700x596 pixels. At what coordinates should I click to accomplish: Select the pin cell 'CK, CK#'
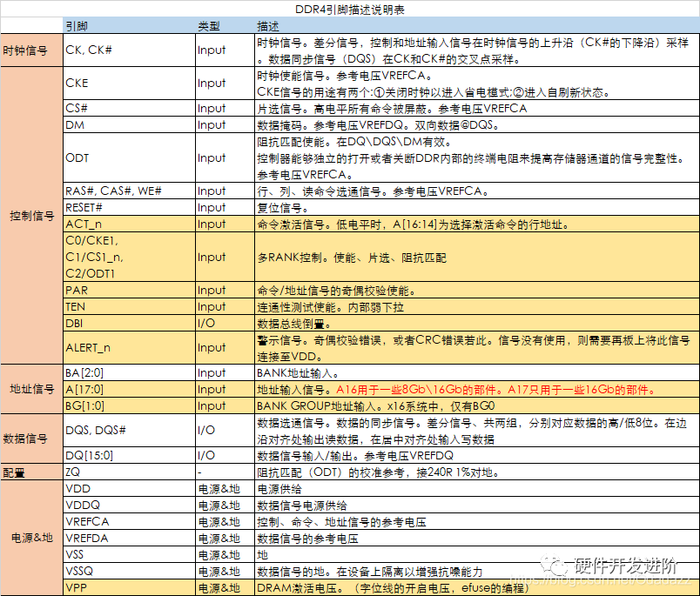coord(130,50)
